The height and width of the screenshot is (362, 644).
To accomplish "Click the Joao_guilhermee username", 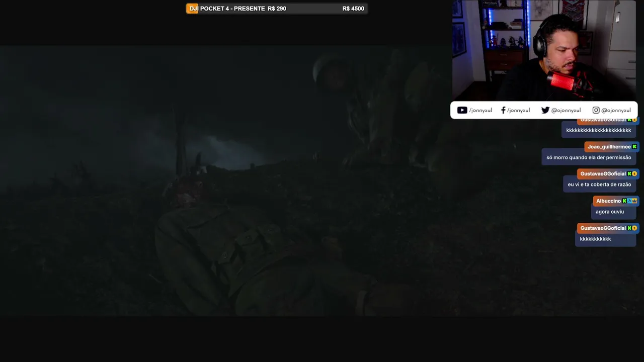I will tap(609, 147).
